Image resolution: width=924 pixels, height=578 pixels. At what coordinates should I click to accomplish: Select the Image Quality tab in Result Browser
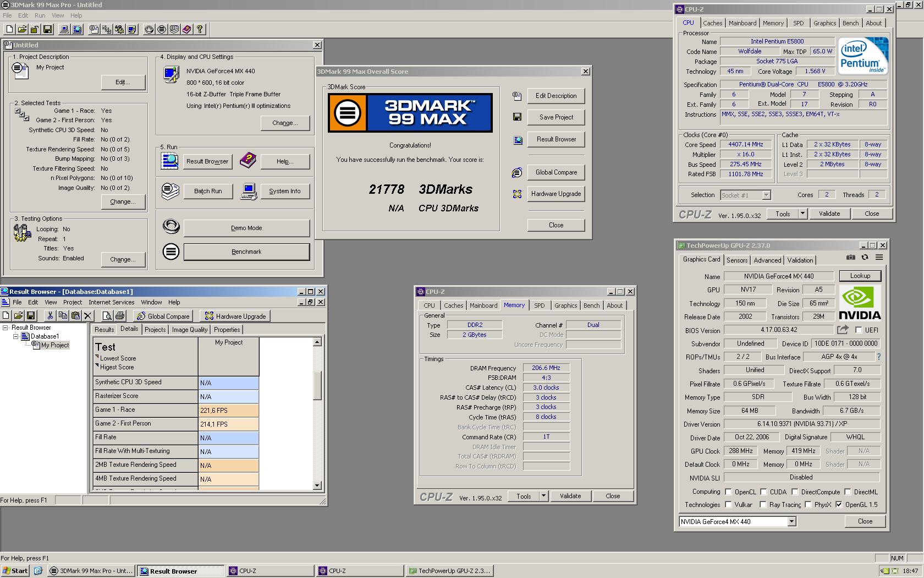190,330
